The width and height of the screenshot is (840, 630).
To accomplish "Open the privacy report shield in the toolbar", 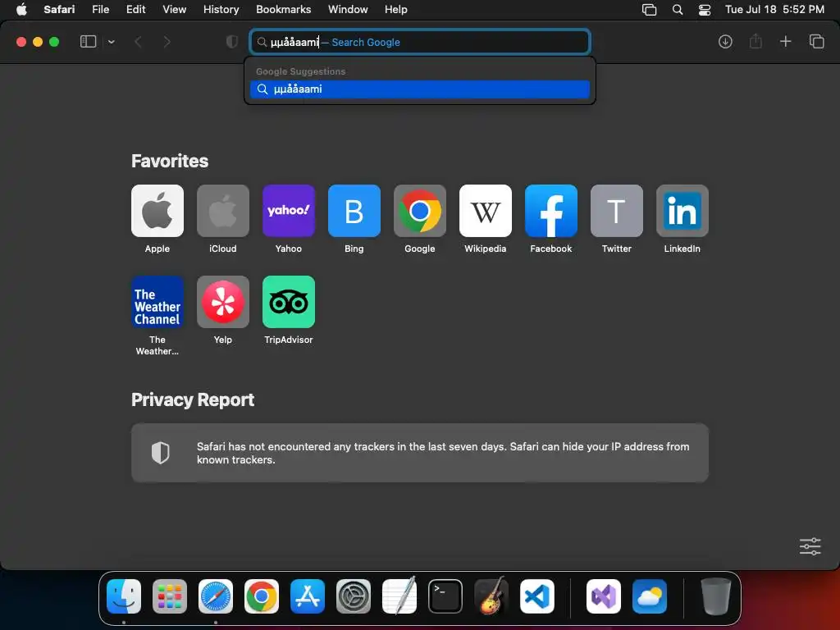I will click(232, 42).
